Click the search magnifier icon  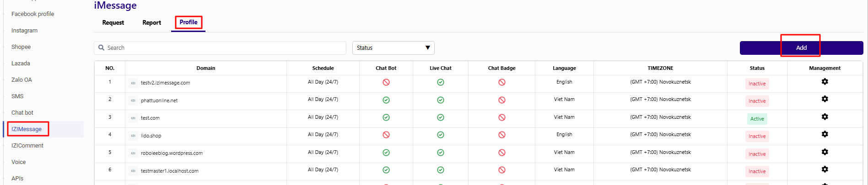pos(102,48)
